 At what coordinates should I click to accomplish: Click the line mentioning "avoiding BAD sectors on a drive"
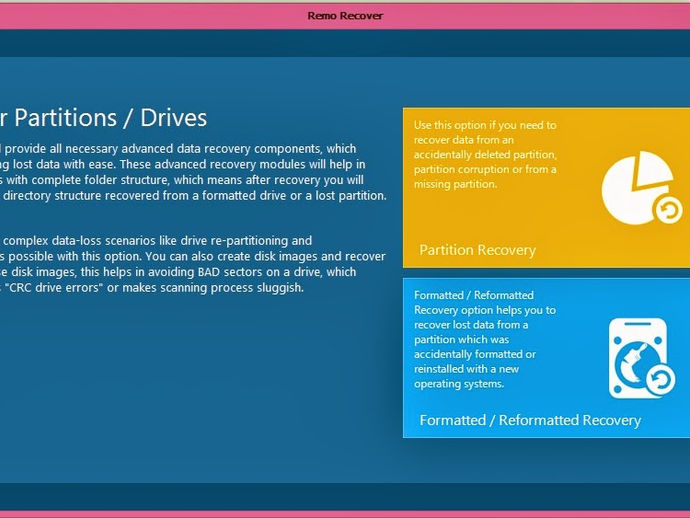pyautogui.click(x=178, y=272)
